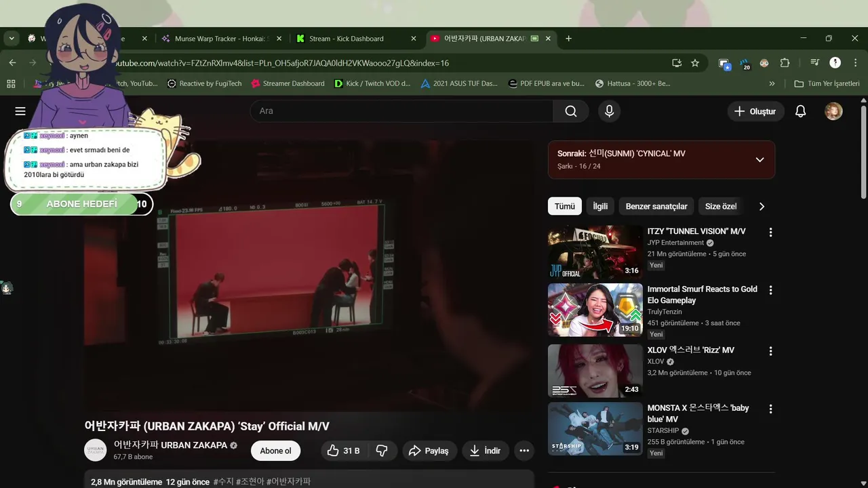
Task: Select the İlgili filter chip
Action: pyautogui.click(x=600, y=206)
